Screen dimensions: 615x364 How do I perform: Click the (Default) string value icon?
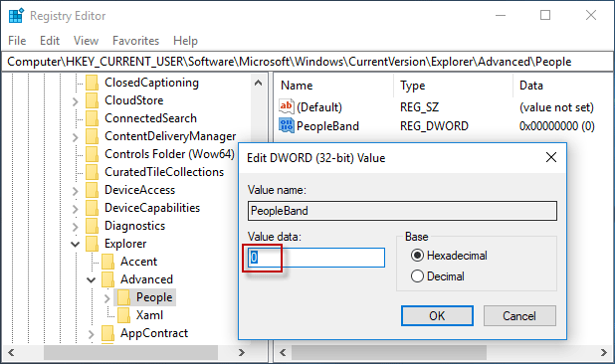287,106
